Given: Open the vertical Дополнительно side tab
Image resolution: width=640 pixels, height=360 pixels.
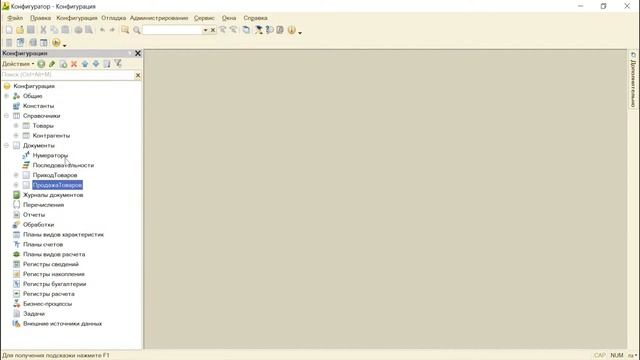Looking at the screenshot, I should pyautogui.click(x=633, y=80).
